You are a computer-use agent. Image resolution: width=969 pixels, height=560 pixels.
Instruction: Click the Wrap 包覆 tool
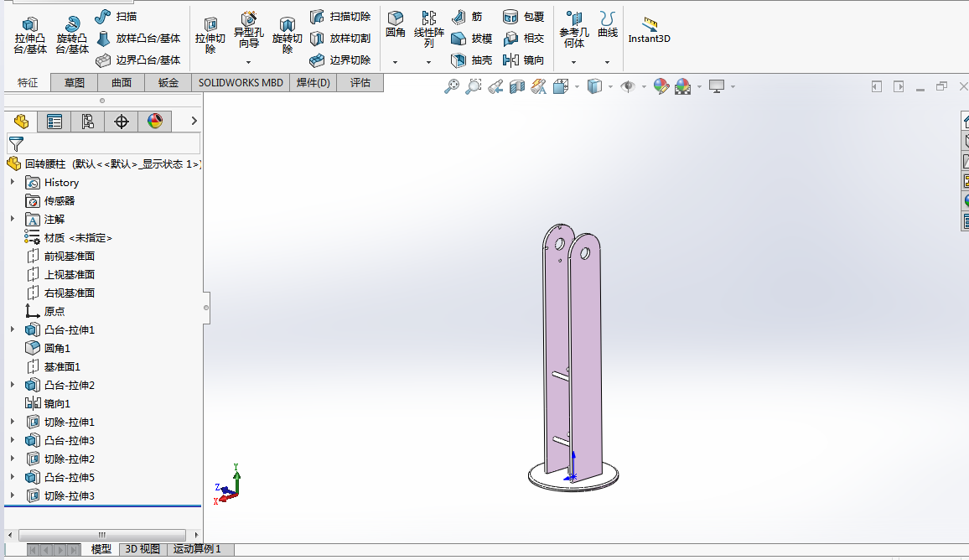click(x=523, y=17)
